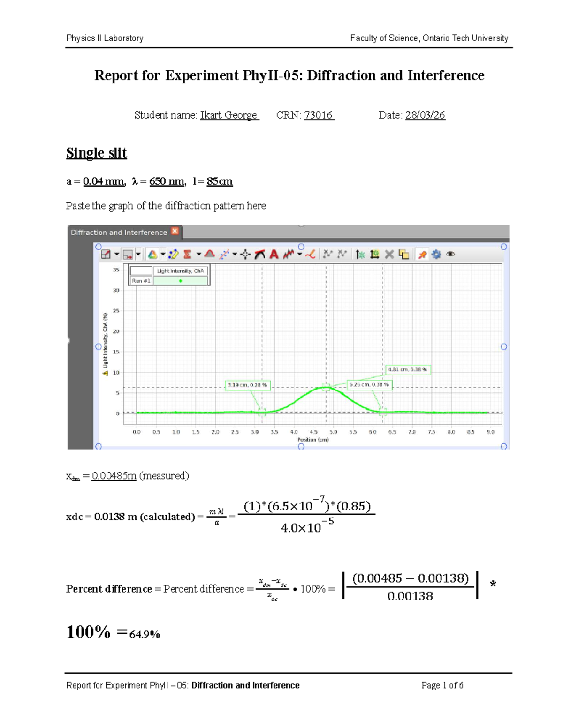The width and height of the screenshot is (563, 728).
Task: Click the slope tangent tool icon
Action: (x=259, y=255)
